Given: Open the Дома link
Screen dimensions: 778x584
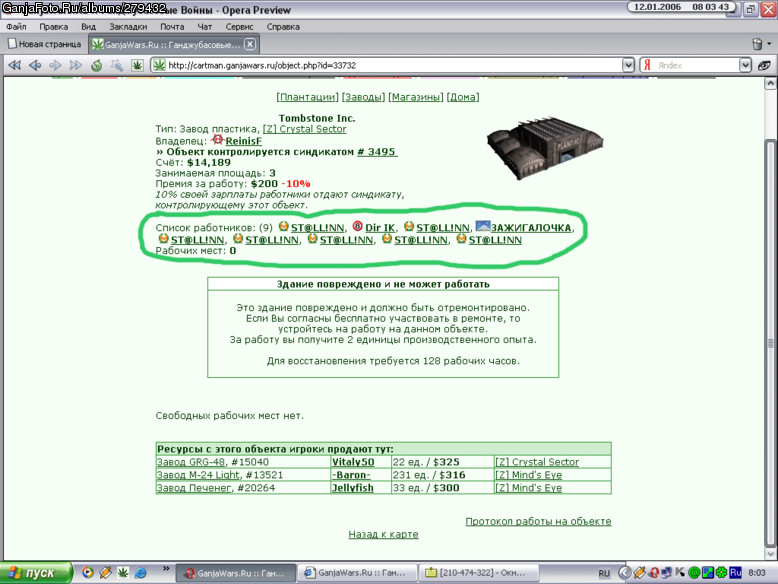Looking at the screenshot, I should (463, 97).
